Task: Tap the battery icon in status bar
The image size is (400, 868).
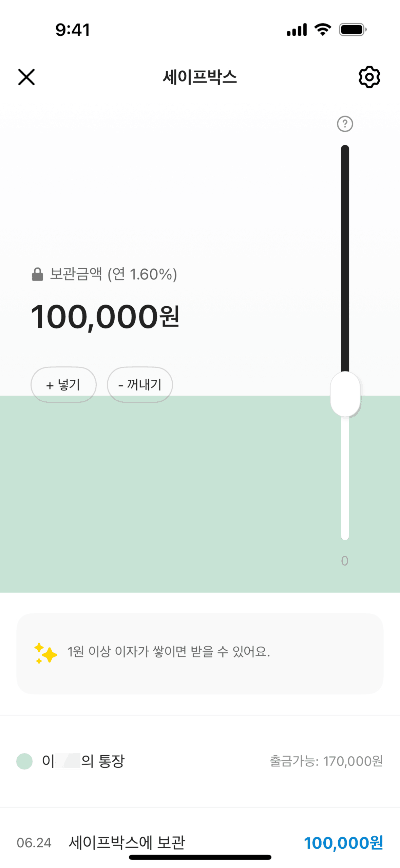Action: (x=353, y=30)
